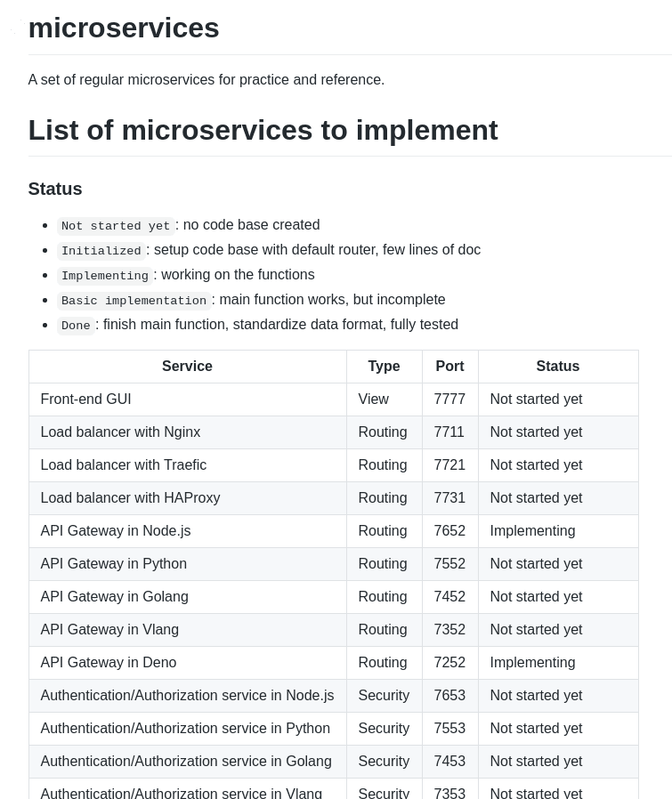Click the "API Gateway in Node.js" service cell
This screenshot has height=799, width=672.
point(116,531)
